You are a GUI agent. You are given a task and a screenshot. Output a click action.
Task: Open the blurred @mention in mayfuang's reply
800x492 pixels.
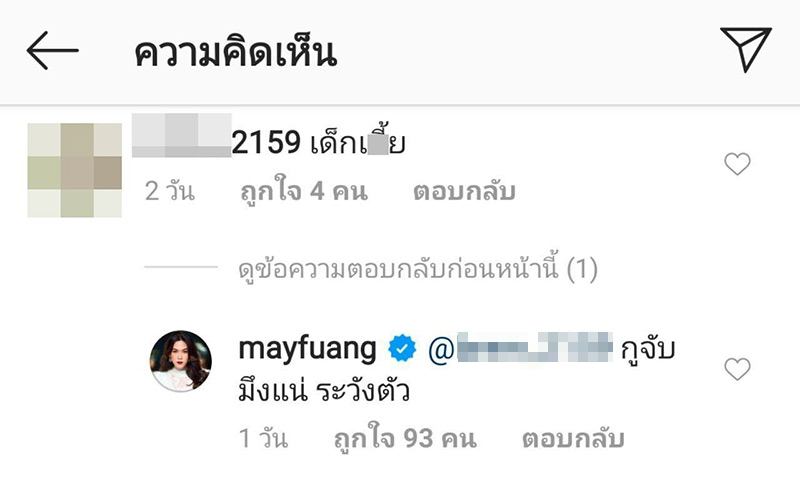coord(520,348)
